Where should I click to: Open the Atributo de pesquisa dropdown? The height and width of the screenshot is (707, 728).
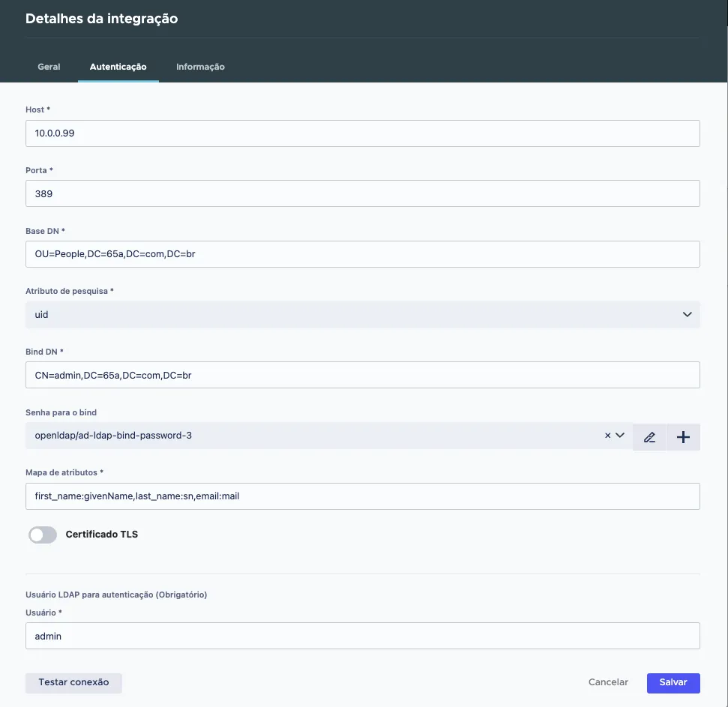[x=363, y=315]
